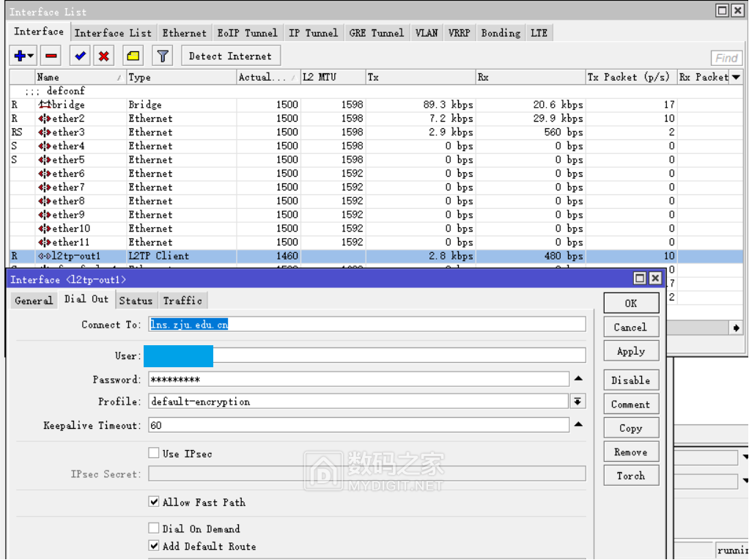Open the Profile dropdown arrow
Screen dimensions: 749x560
578,402
